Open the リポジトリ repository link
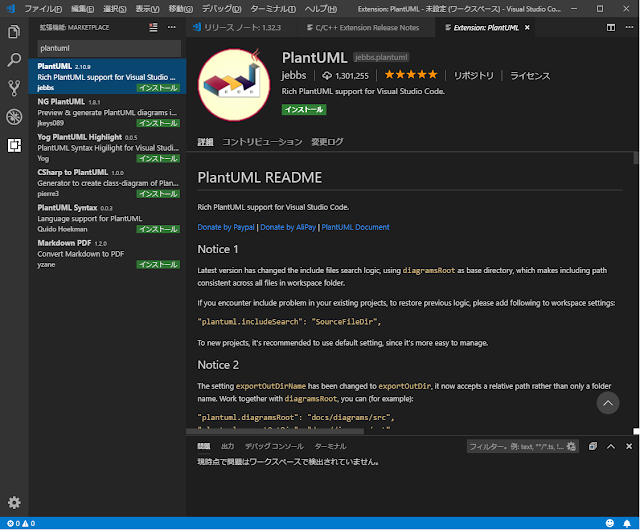The height and width of the screenshot is (530, 640). (x=473, y=76)
